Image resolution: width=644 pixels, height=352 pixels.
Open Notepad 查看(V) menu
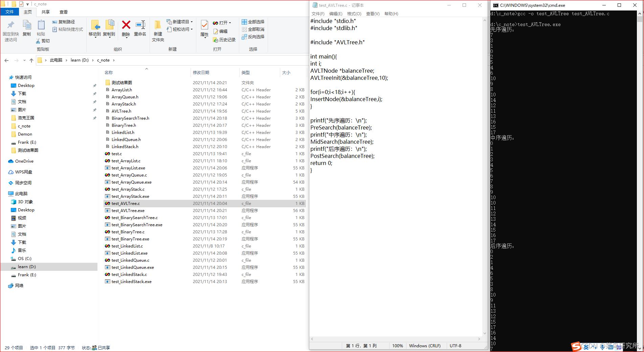[373, 14]
